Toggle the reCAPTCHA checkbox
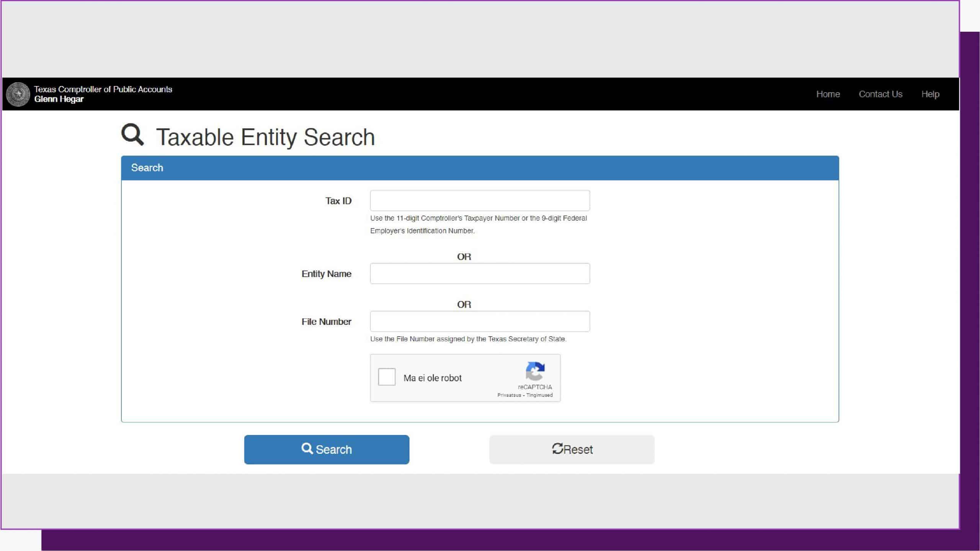This screenshot has height=551, width=980. click(x=386, y=377)
